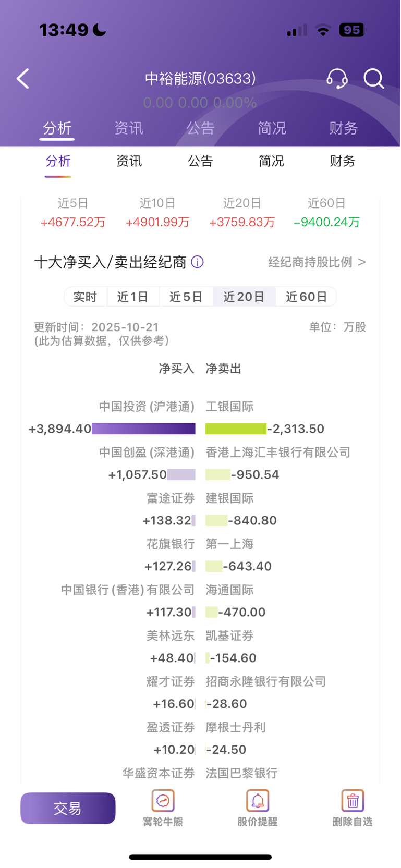Tap the search magnifier icon
The image size is (401, 868).
pos(373,79)
